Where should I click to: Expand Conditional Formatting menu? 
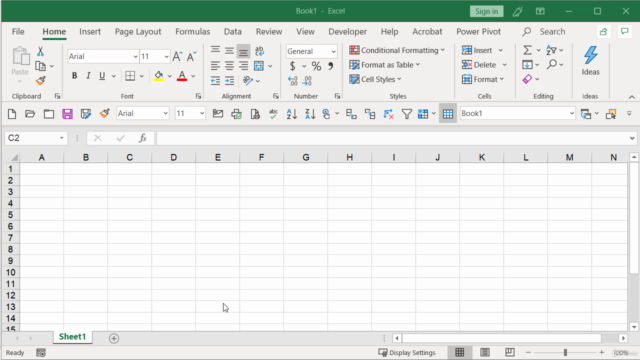397,50
